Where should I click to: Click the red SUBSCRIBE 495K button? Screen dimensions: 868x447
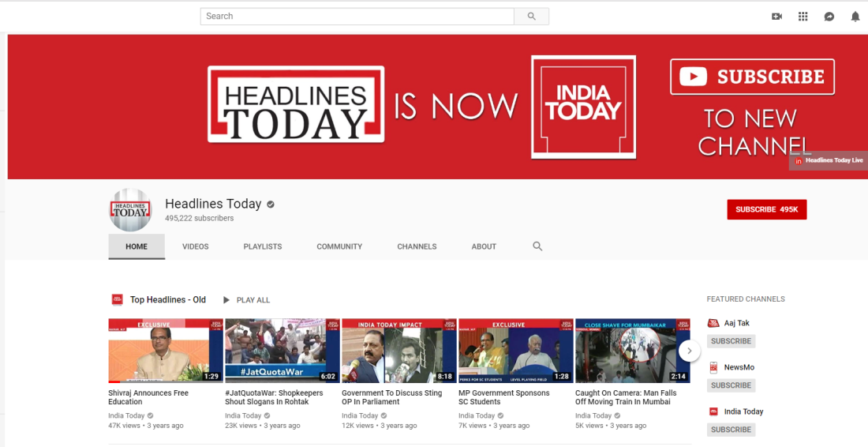(767, 209)
